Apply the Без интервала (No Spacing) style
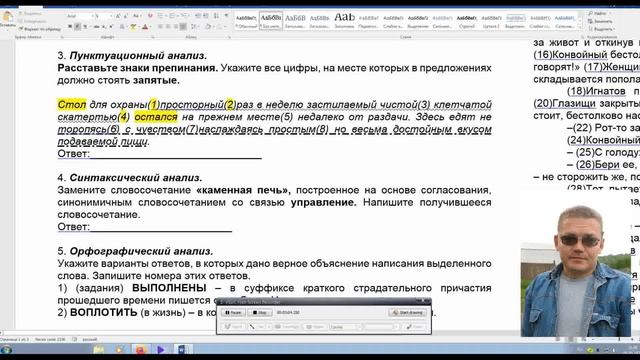Image resolution: width=640 pixels, height=360 pixels. coord(271,20)
